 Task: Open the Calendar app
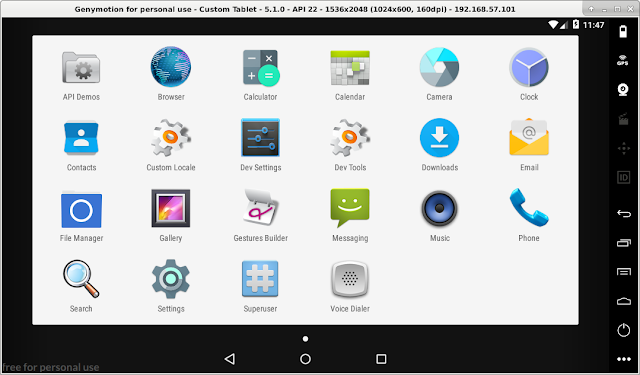pyautogui.click(x=350, y=75)
